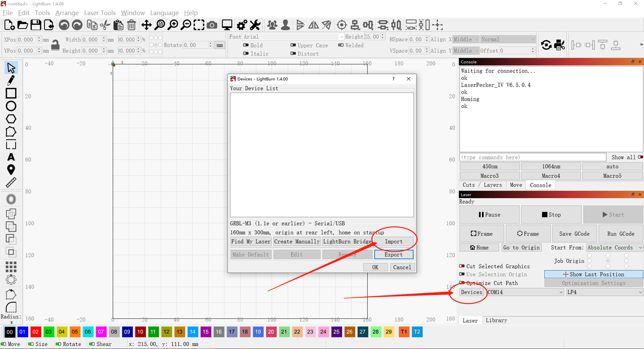Click the Open folder icon

23,25
